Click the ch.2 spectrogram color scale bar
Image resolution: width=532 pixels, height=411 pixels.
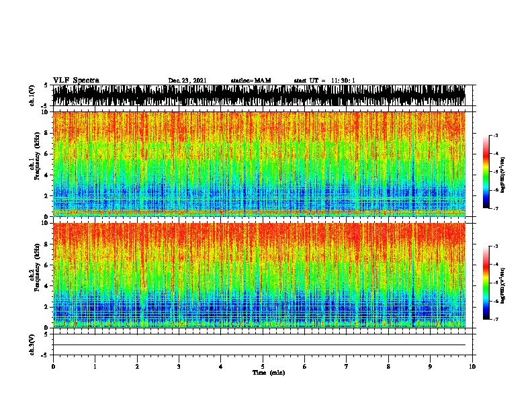click(x=486, y=283)
